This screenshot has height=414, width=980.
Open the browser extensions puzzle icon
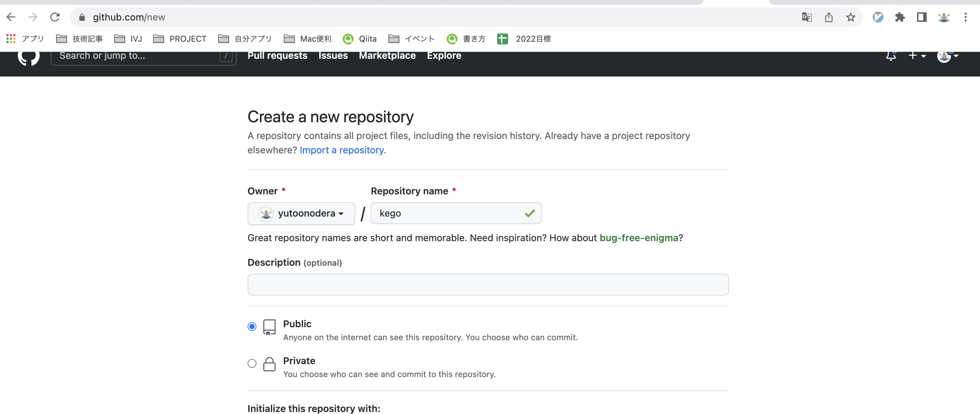(x=900, y=17)
